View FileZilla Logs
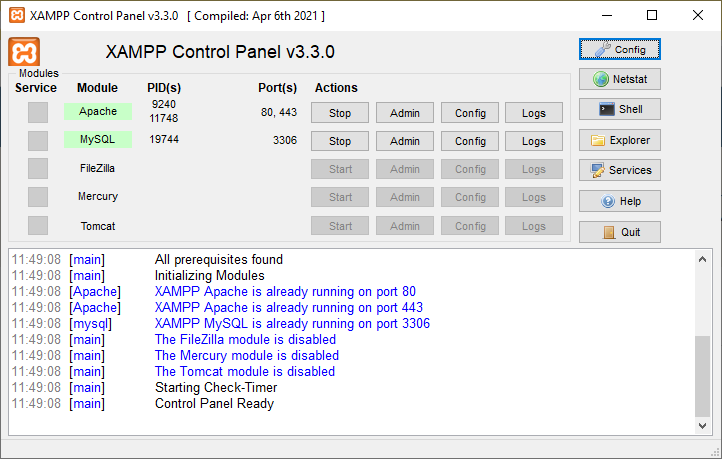722x459 pixels. pyautogui.click(x=534, y=169)
